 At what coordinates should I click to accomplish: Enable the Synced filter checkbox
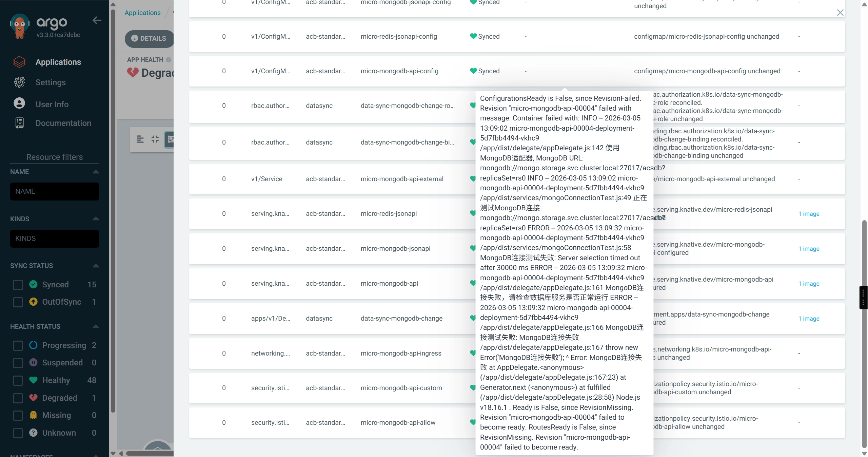(x=18, y=285)
